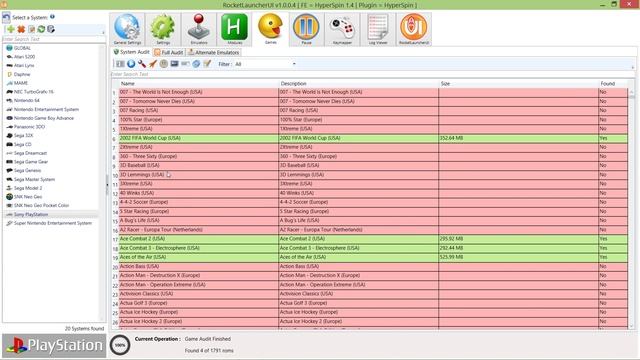Open the green gear Settings tab
Screen dimensions: 640x360
[x=163, y=29]
